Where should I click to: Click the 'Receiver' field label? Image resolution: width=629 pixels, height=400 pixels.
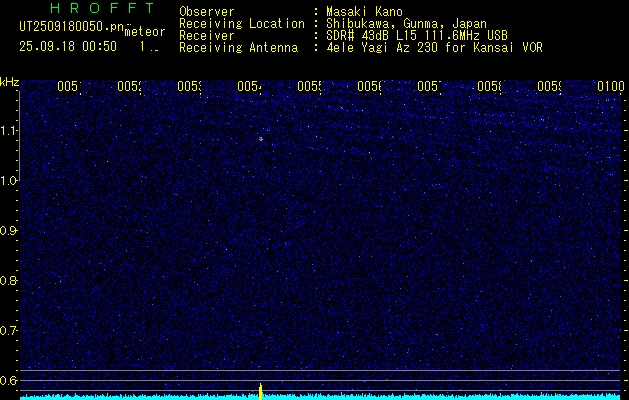[x=207, y=36]
